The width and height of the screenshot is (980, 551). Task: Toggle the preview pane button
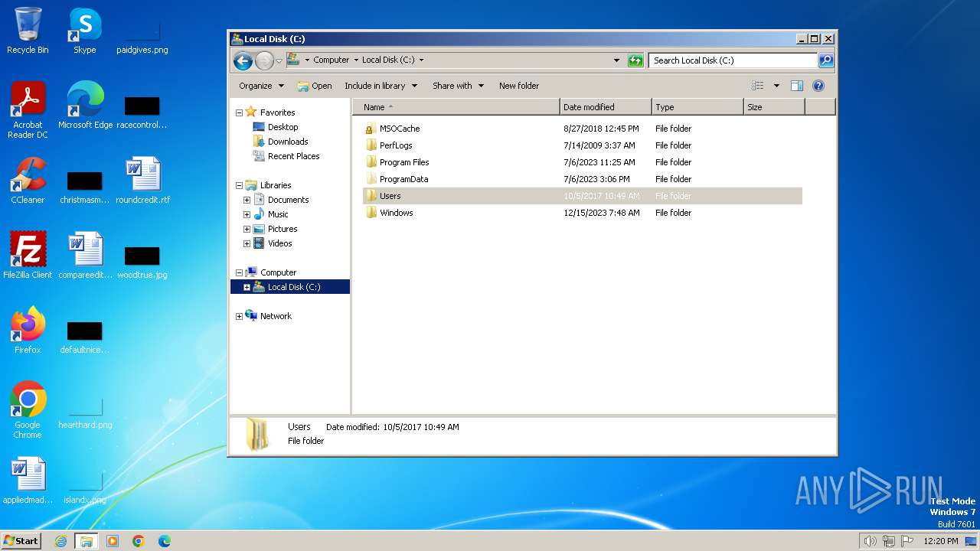(x=797, y=86)
